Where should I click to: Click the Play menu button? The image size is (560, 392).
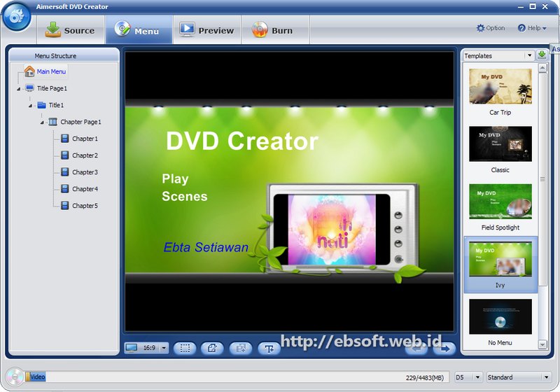175,179
